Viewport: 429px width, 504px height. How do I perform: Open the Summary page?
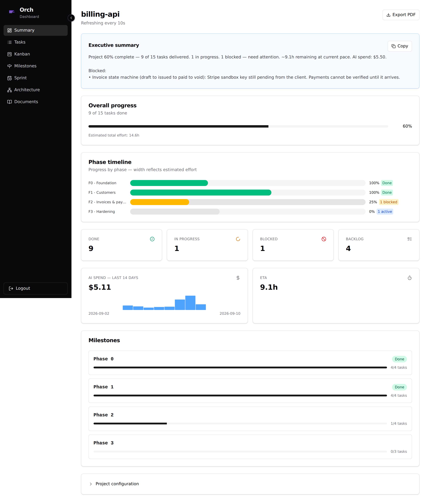click(35, 30)
